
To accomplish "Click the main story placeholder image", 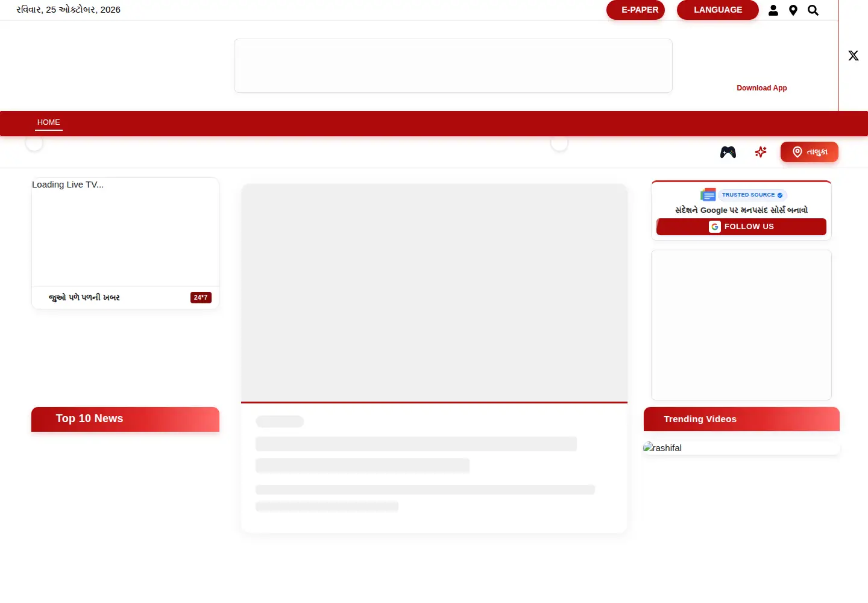I will (434, 292).
